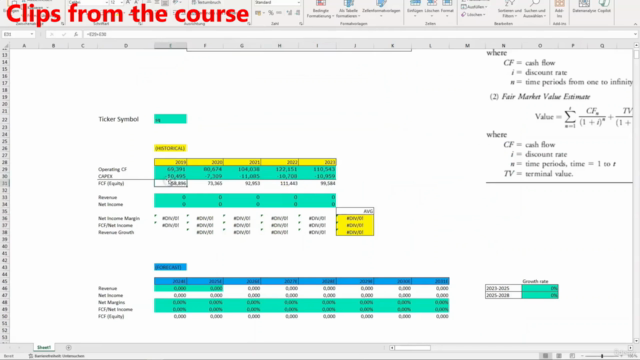Image resolution: width=640 pixels, height=360 pixels.
Task: Click the zoom slider handle
Action: (602, 356)
